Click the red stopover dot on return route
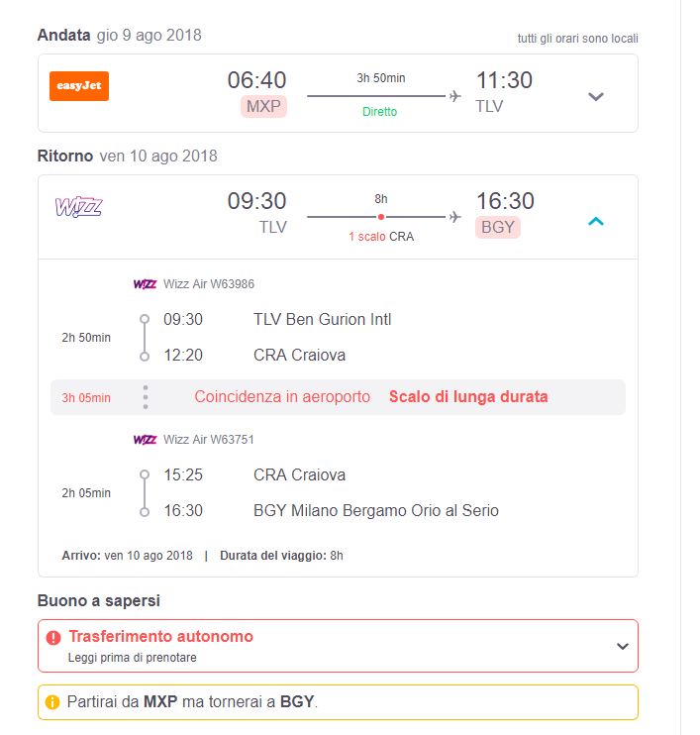The image size is (700, 735). click(381, 216)
